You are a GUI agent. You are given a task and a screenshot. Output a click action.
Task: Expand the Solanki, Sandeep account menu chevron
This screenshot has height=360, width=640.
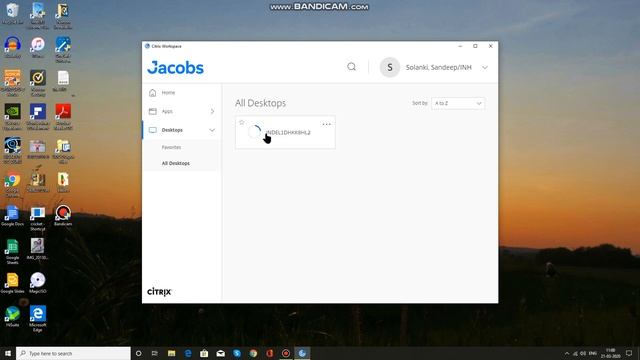[x=484, y=67]
